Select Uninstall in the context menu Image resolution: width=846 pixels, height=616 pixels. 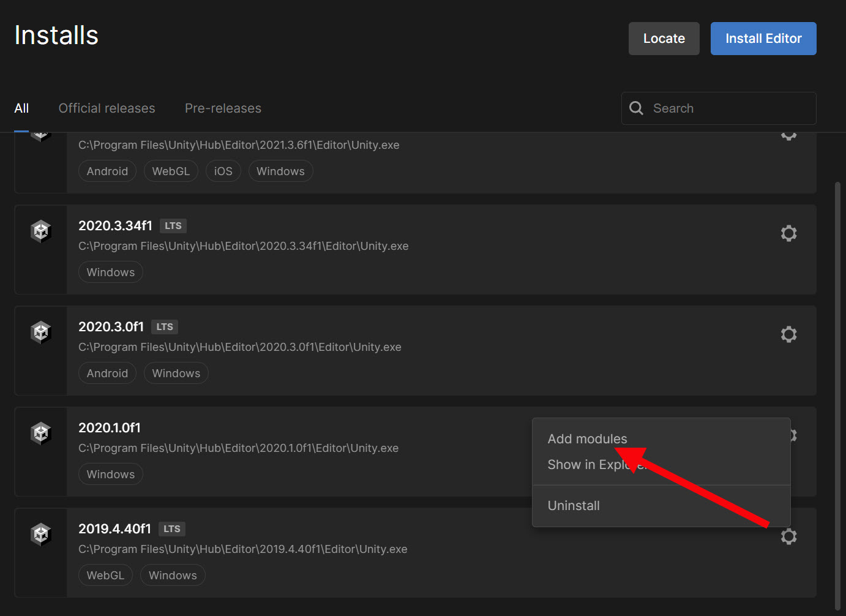[x=574, y=506]
